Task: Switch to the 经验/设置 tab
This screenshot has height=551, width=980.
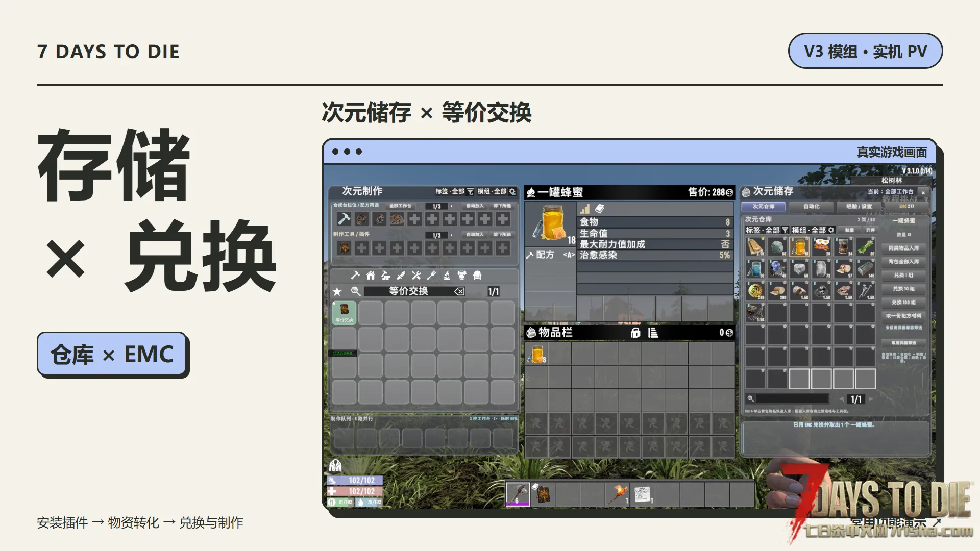Action: [x=859, y=207]
